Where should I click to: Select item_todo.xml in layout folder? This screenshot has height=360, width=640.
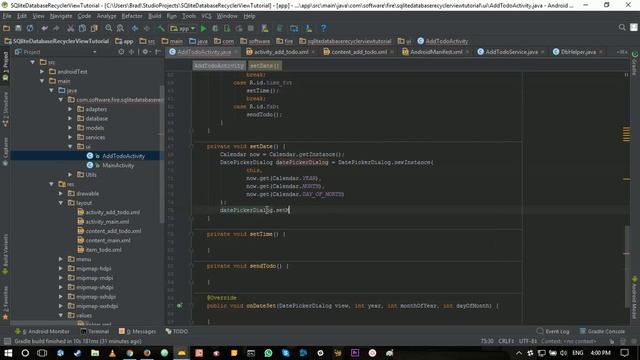pyautogui.click(x=103, y=250)
